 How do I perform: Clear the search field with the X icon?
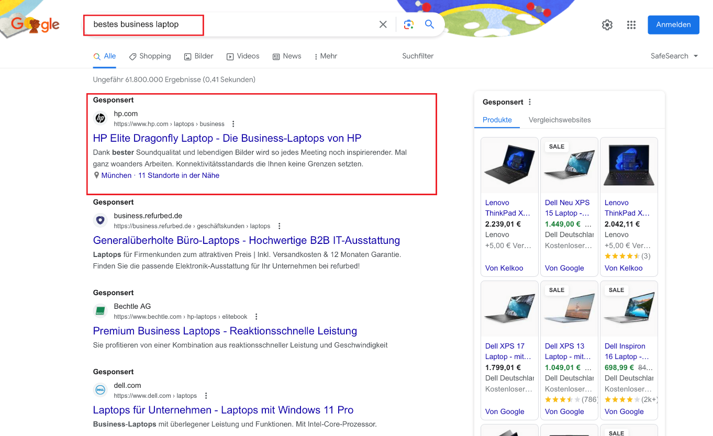pyautogui.click(x=383, y=25)
